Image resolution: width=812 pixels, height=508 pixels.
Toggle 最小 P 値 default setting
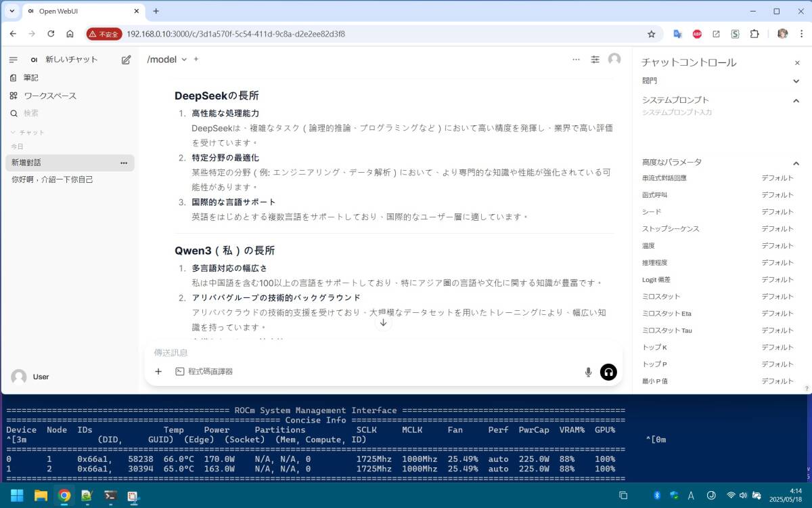(777, 381)
